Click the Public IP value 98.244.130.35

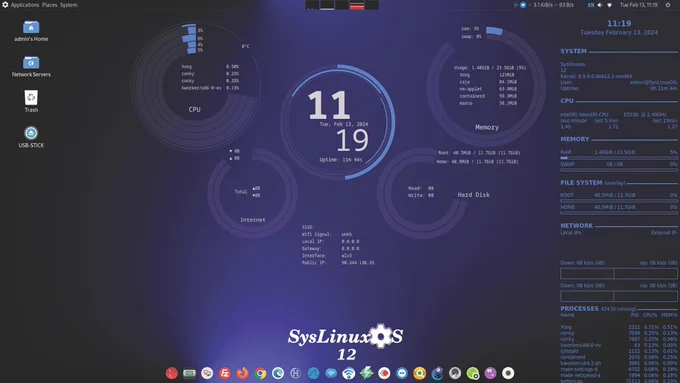click(x=358, y=262)
